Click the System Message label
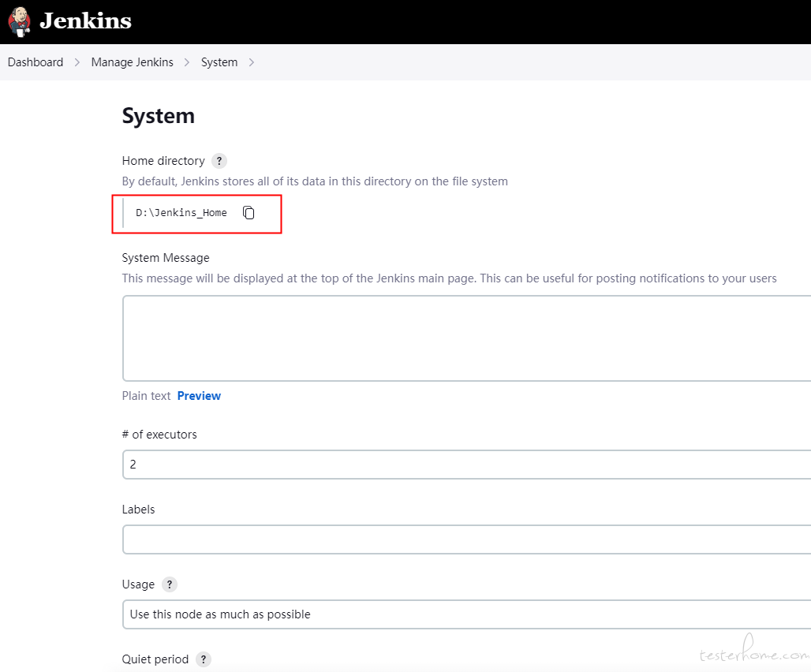 tap(166, 257)
